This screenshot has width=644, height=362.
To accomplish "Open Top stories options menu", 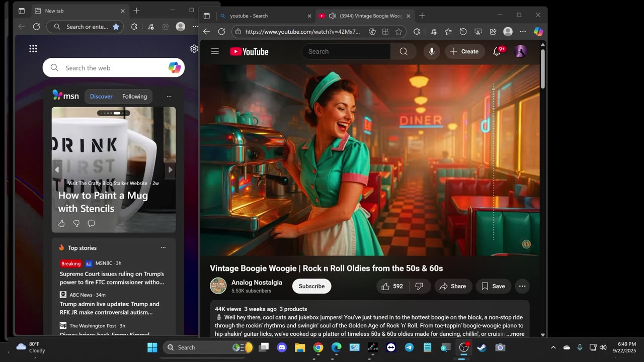I will (163, 247).
